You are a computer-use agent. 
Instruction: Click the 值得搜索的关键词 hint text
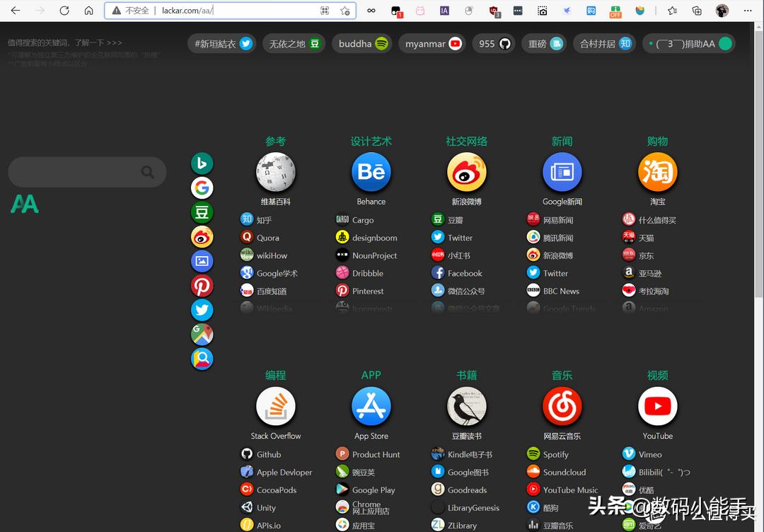coord(65,43)
